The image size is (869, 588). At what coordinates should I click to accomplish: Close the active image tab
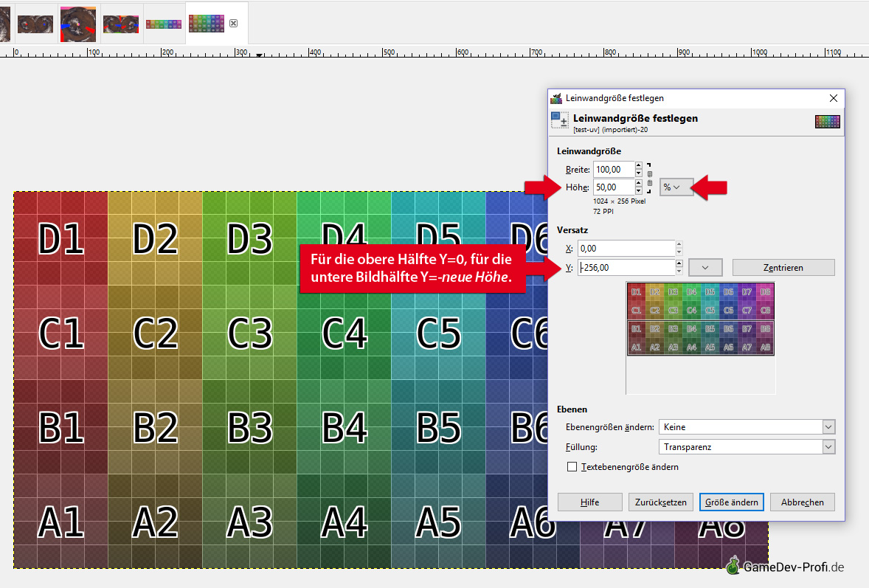click(x=233, y=23)
